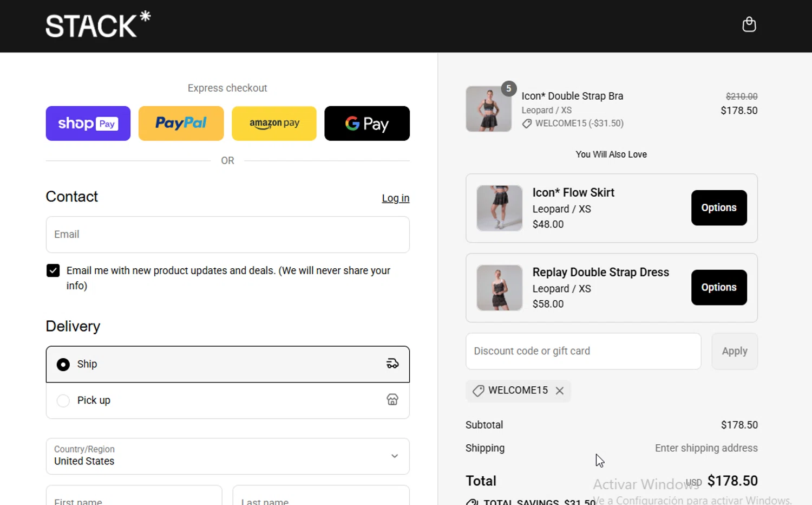Choose Amazon Pay express checkout

(274, 124)
